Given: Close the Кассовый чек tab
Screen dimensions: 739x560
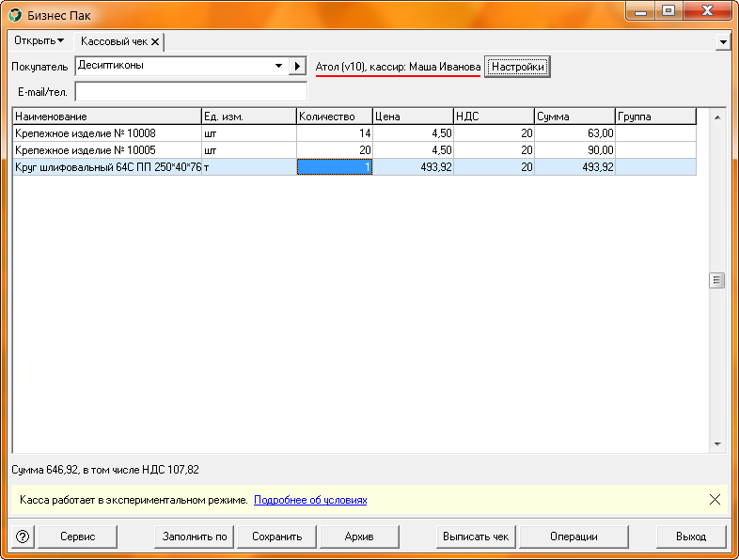Looking at the screenshot, I should [155, 41].
